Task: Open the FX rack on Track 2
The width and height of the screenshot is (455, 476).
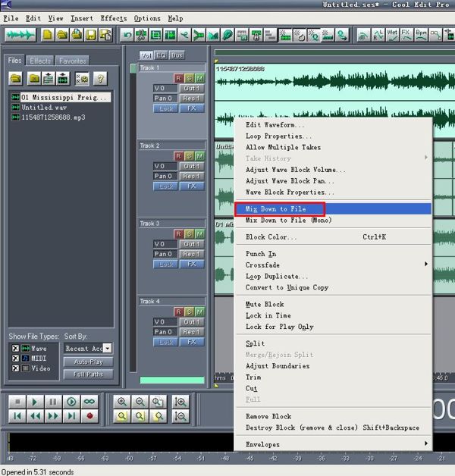Action: pos(192,186)
